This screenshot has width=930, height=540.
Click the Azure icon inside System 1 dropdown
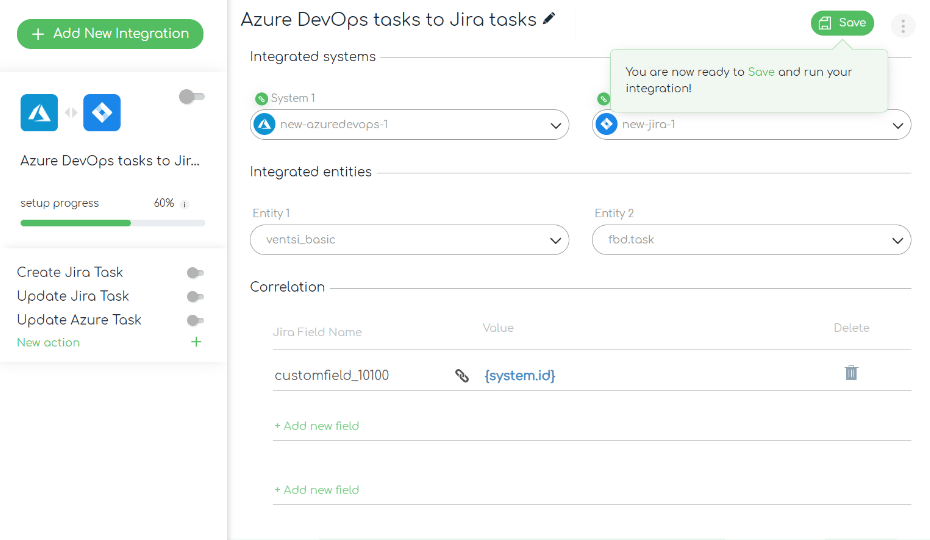click(x=265, y=125)
